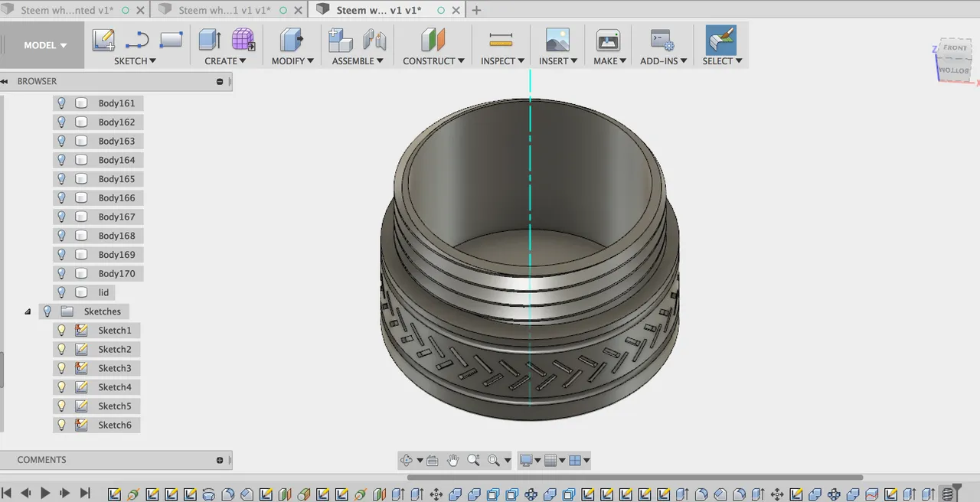Open the SELECT menu
The image size is (980, 502).
(722, 61)
